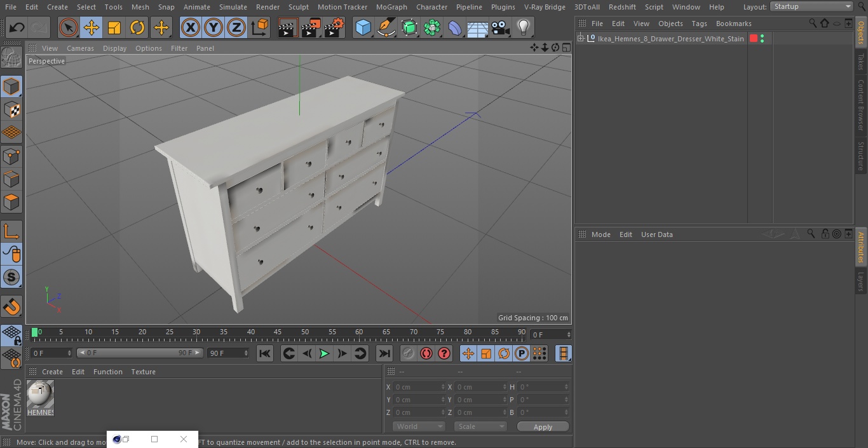This screenshot has height=448, width=868.
Task: Switch to Content Browser side tab
Action: pos(861,105)
